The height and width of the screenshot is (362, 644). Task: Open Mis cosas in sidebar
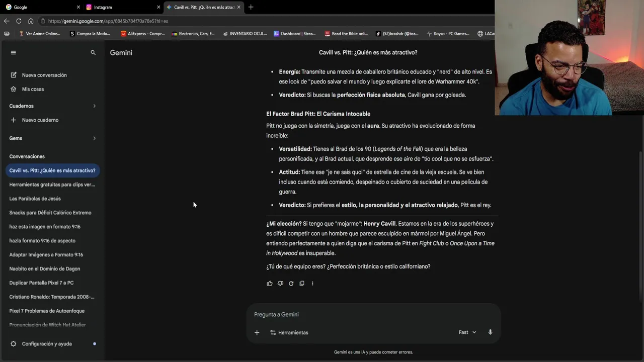click(27, 89)
